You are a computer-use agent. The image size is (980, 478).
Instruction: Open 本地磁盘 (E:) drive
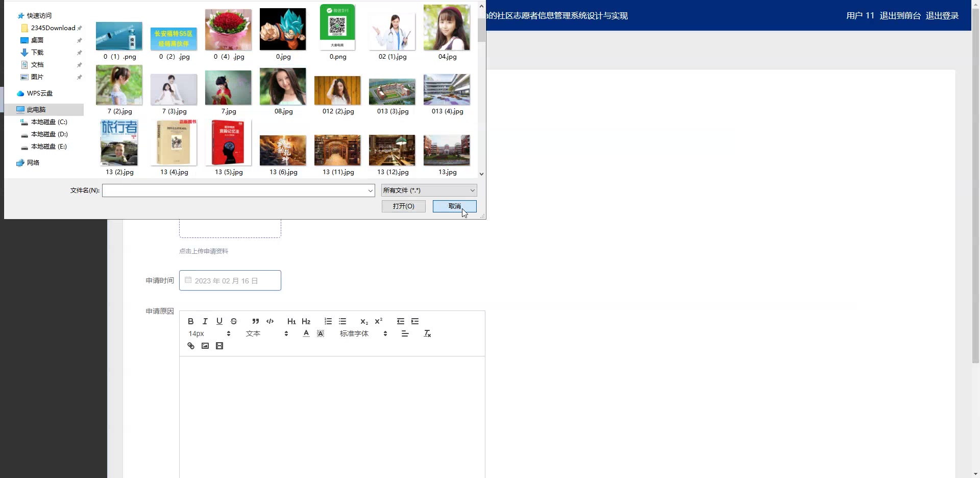coord(49,147)
